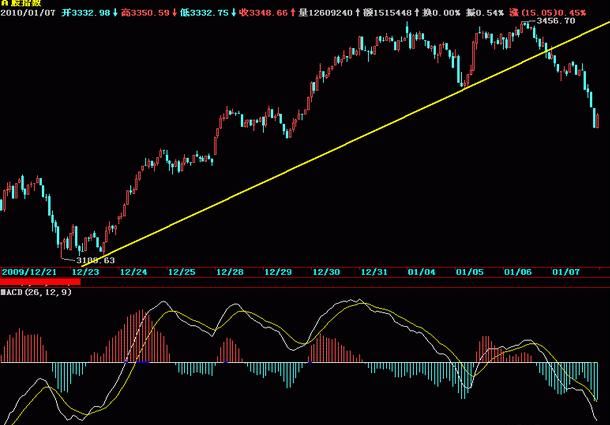Jump to 12/25 on date axis

(x=181, y=271)
